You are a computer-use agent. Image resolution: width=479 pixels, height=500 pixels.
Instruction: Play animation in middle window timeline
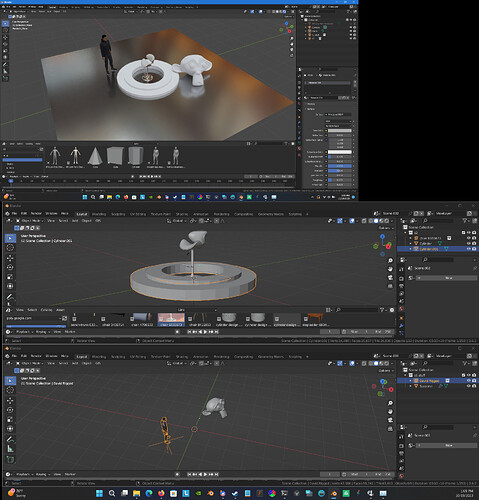tap(205, 332)
